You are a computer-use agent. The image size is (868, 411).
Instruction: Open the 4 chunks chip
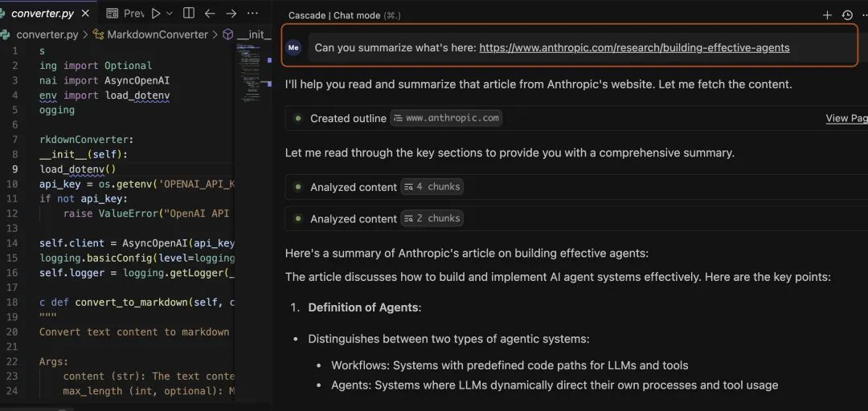click(432, 187)
